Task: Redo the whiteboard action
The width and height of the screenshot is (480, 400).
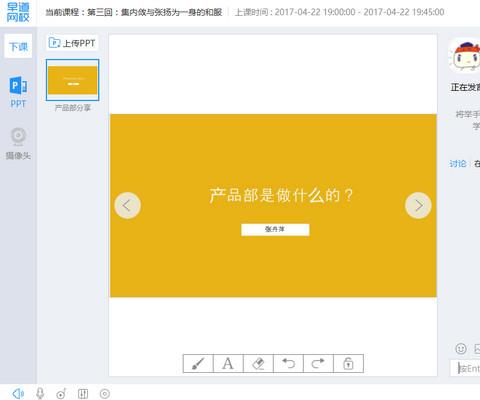Action: pos(318,363)
